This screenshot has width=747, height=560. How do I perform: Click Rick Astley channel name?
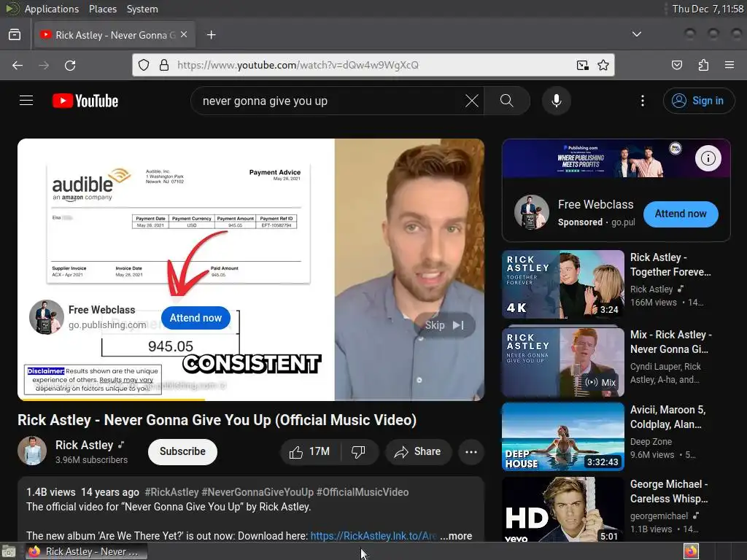(85, 445)
